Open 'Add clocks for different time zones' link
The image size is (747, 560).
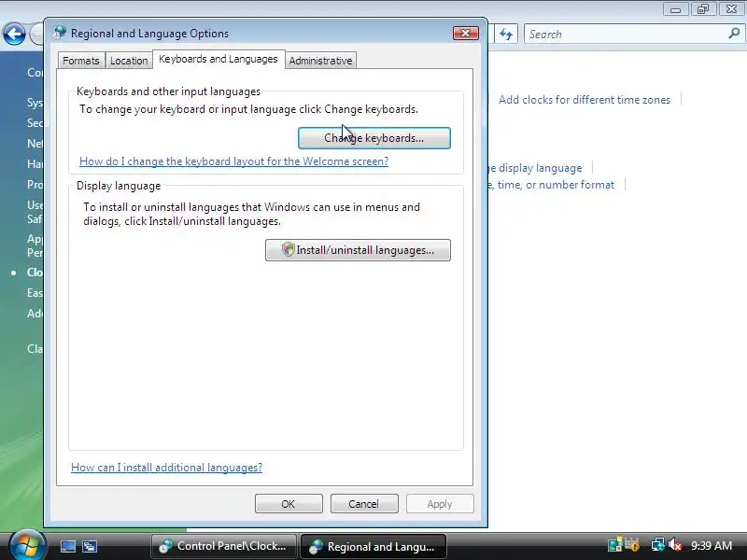pos(585,100)
